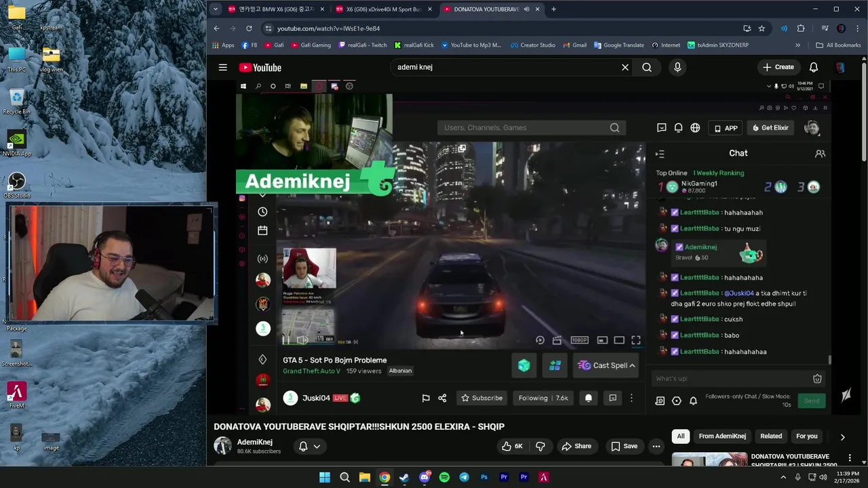Open Telegram from the taskbar
868x488 pixels.
click(x=464, y=477)
